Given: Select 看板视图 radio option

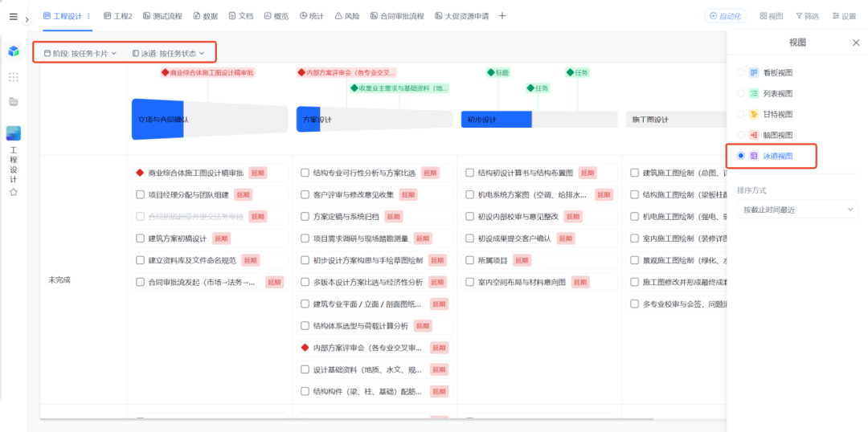Looking at the screenshot, I should click(x=741, y=72).
